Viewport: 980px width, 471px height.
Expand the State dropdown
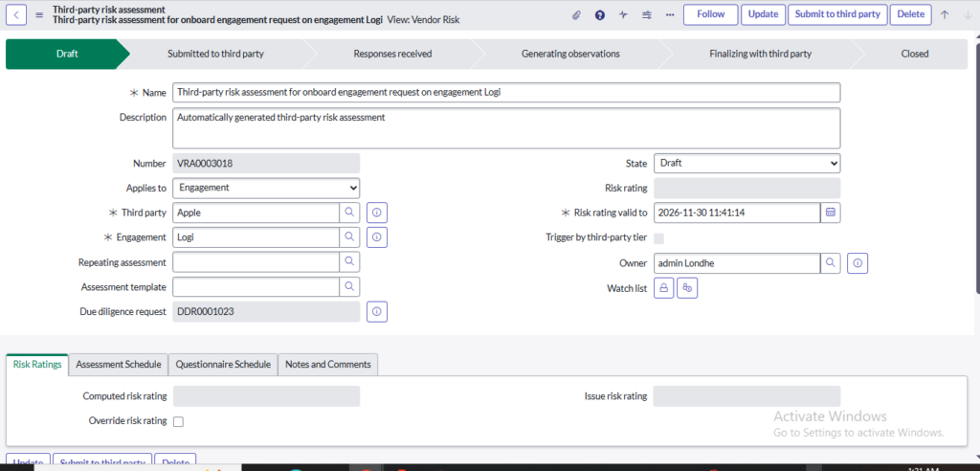point(746,164)
